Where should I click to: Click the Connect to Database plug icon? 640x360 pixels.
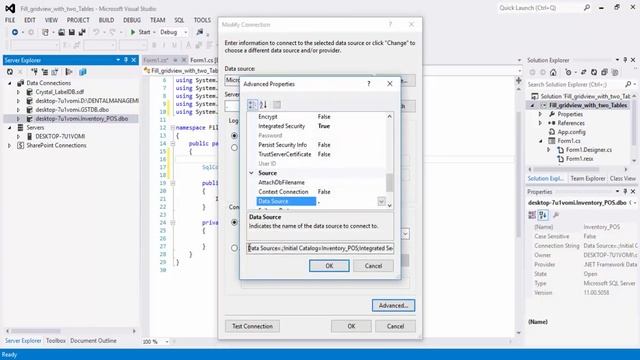point(34,72)
